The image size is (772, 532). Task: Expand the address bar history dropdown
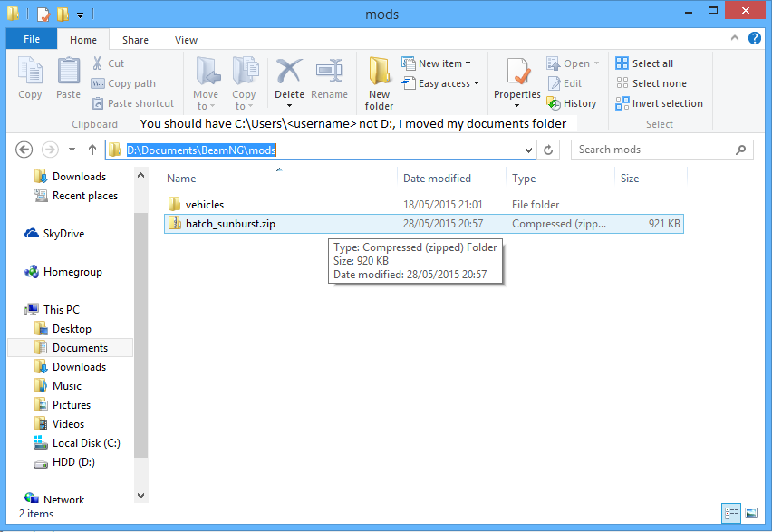coord(528,150)
